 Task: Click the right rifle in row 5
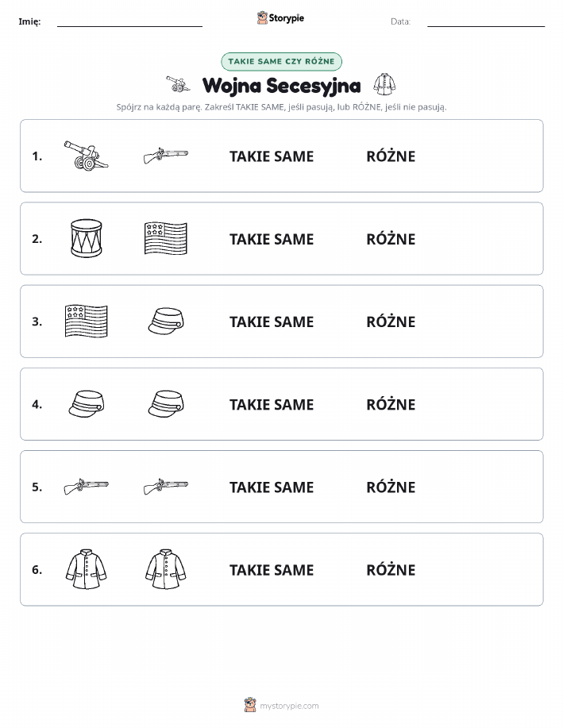coord(166,487)
